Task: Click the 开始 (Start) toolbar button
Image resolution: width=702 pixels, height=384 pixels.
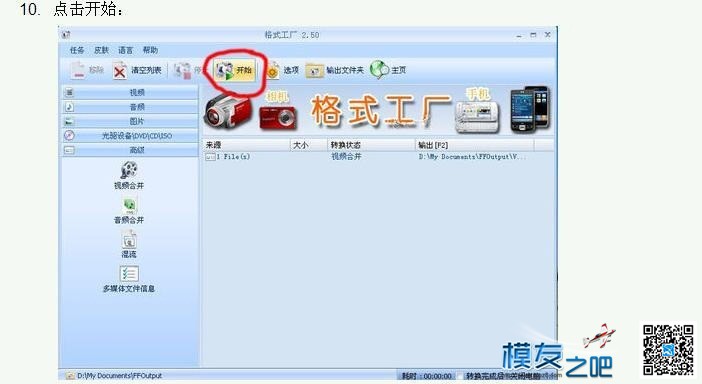Action: coord(234,70)
